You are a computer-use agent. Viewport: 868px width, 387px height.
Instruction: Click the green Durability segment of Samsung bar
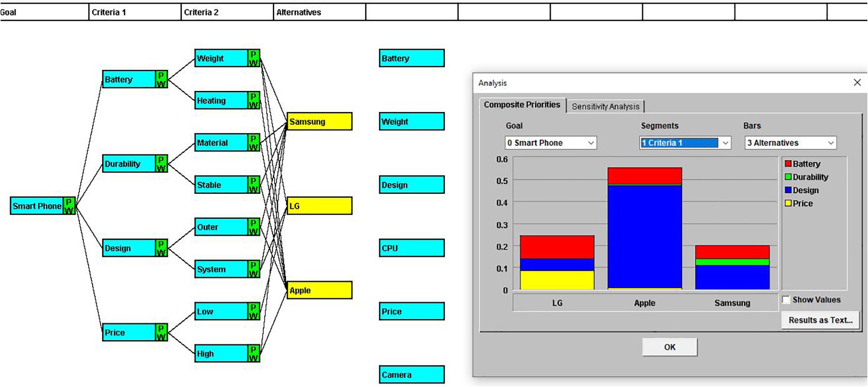[732, 262]
